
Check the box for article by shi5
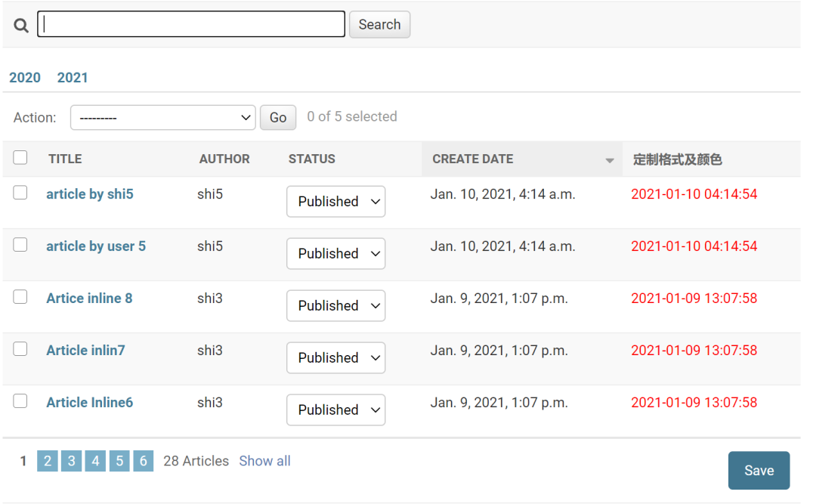pyautogui.click(x=20, y=193)
